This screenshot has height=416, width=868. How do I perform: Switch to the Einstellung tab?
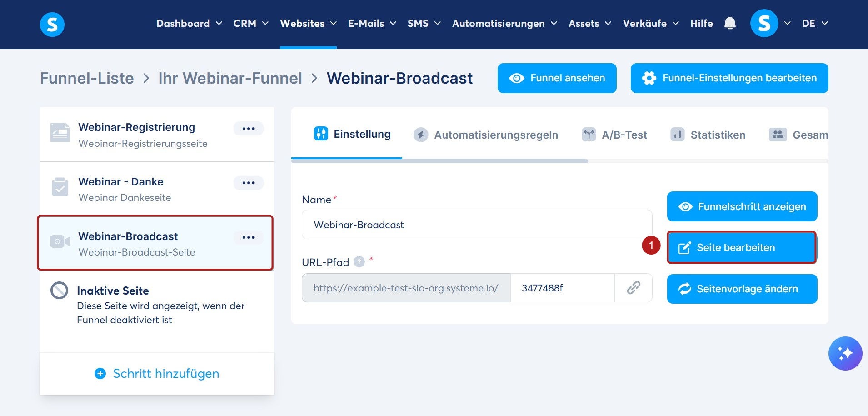(352, 134)
